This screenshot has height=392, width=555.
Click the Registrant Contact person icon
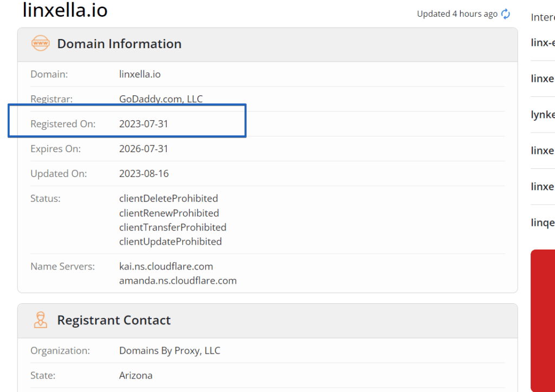point(41,320)
